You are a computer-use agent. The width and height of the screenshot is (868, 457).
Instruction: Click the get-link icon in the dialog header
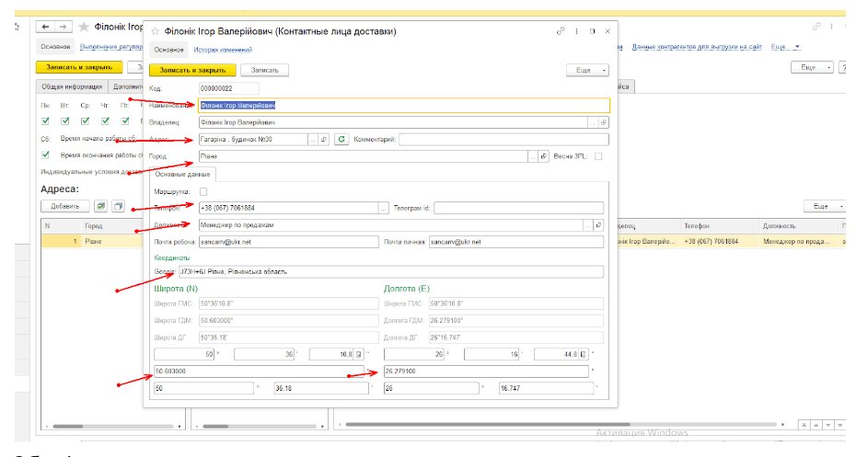tap(561, 31)
